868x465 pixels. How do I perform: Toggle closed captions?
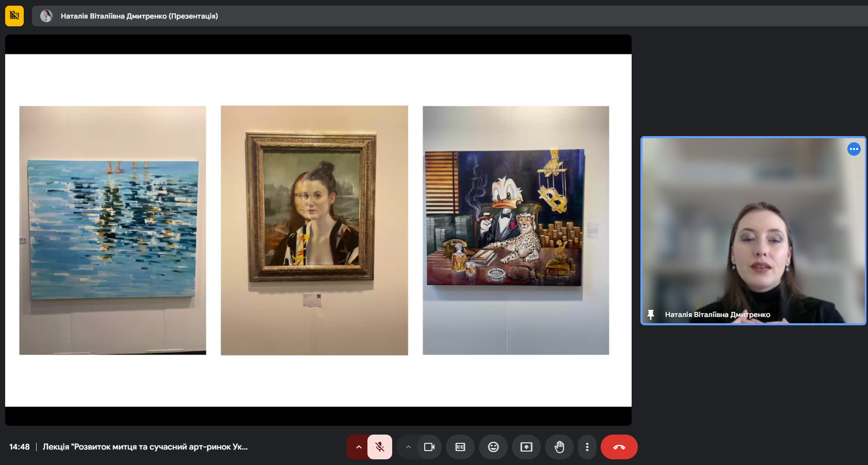point(460,447)
